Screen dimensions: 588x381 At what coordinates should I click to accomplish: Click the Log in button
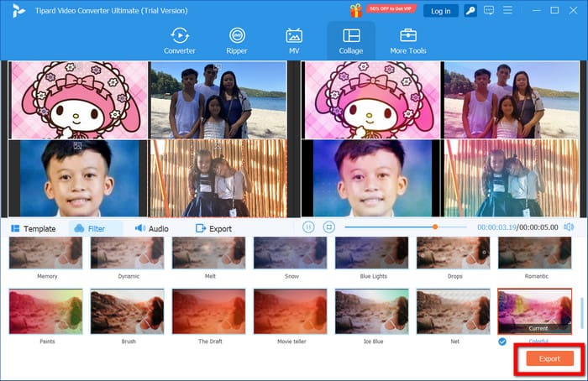pos(441,11)
